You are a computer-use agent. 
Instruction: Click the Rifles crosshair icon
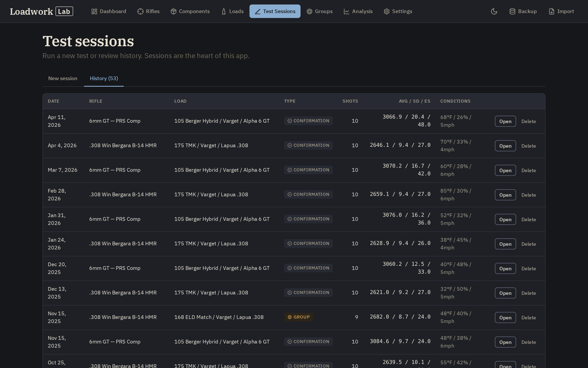pyautogui.click(x=140, y=11)
